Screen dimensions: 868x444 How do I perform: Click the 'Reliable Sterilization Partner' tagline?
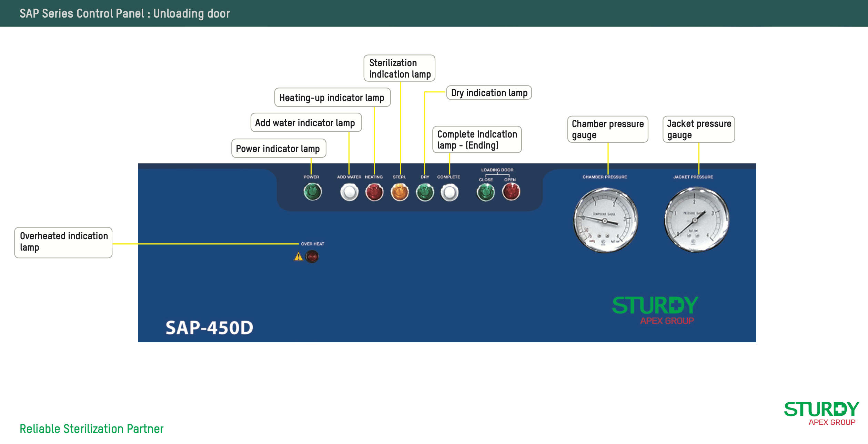91,428
